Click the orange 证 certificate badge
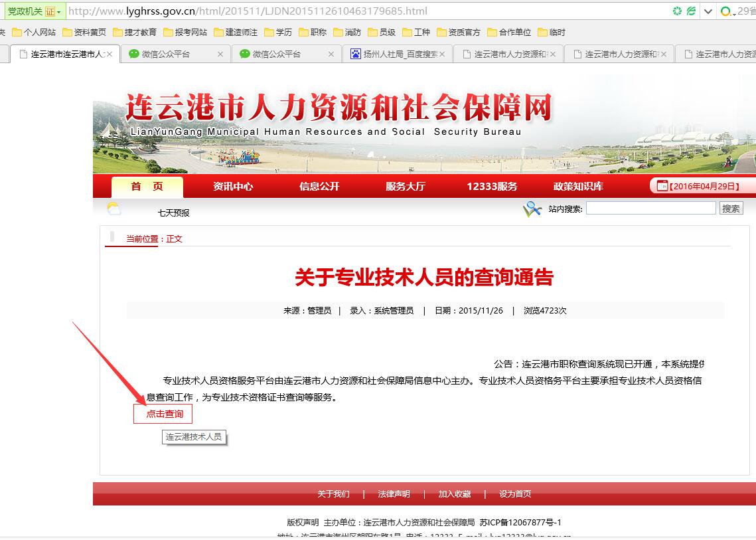 (x=48, y=11)
